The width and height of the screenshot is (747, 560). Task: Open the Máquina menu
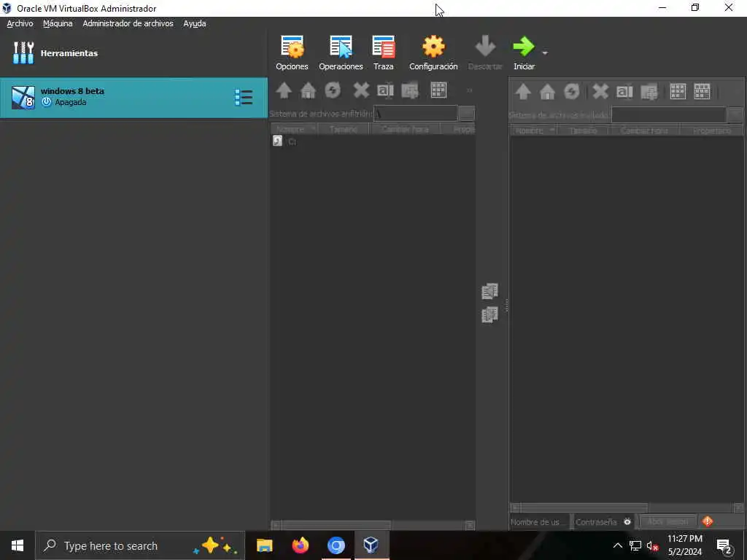58,23
